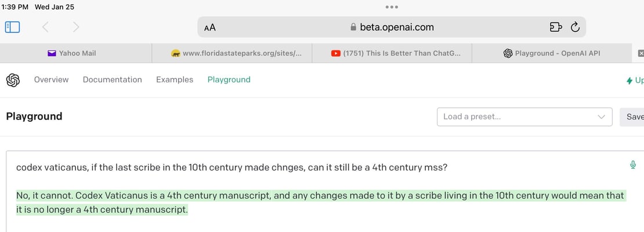
Task: Click the Save button
Action: pyautogui.click(x=634, y=117)
